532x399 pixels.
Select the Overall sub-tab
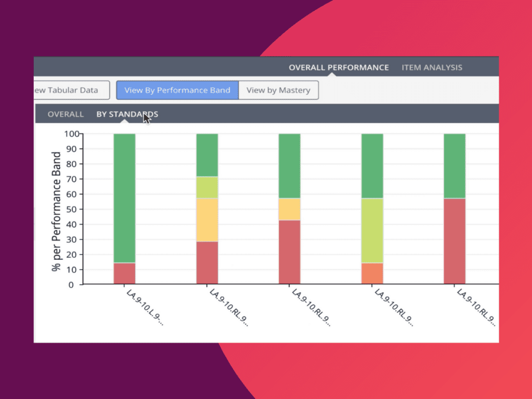click(65, 114)
